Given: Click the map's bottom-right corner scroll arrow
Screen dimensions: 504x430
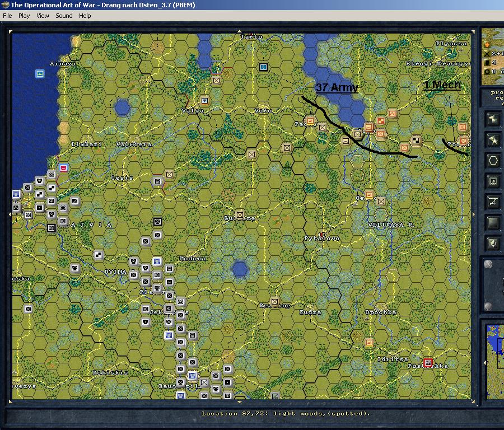Looking at the screenshot, I should pos(473,401).
